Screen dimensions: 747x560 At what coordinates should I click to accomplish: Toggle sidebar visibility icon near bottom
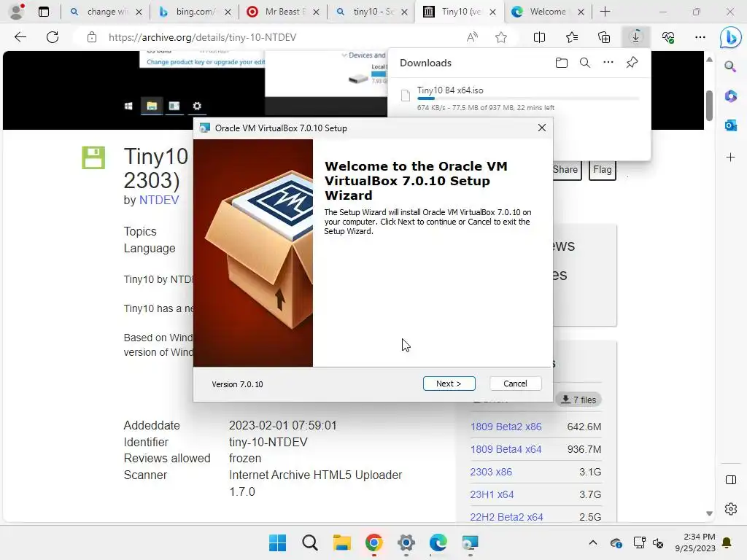730,480
